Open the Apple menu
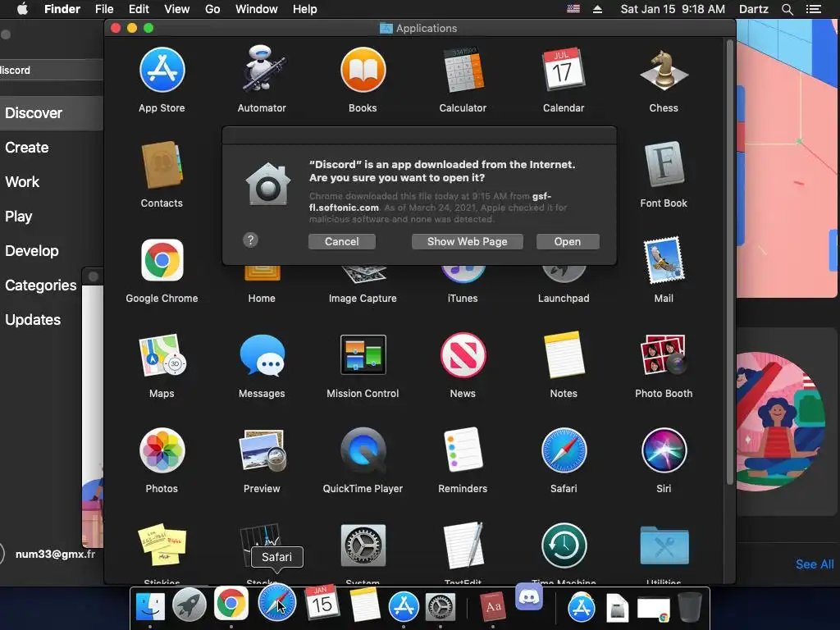Screen dimensions: 840x630 pos(22,9)
